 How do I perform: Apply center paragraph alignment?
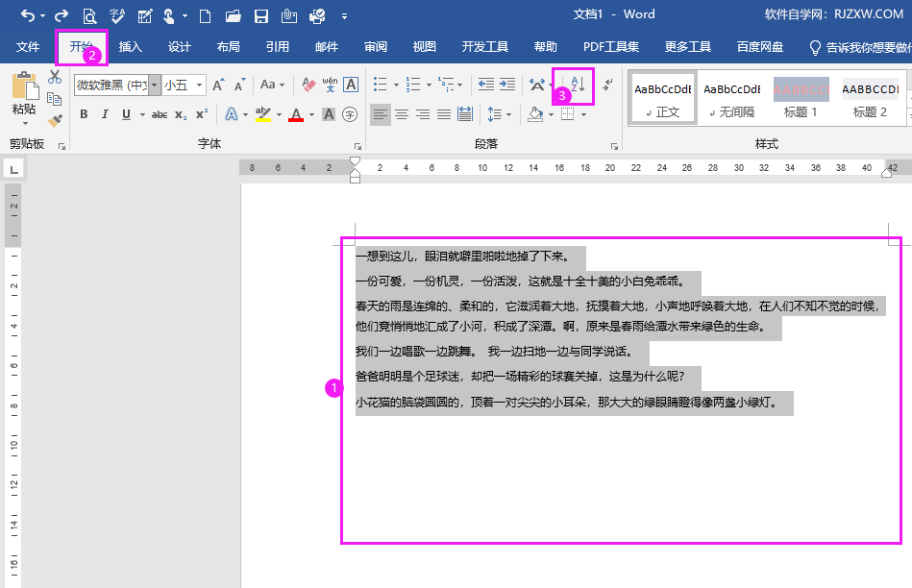tap(403, 114)
